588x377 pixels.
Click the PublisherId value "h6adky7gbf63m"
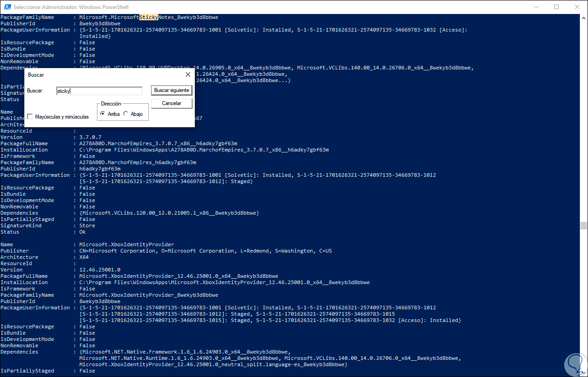[100, 169]
